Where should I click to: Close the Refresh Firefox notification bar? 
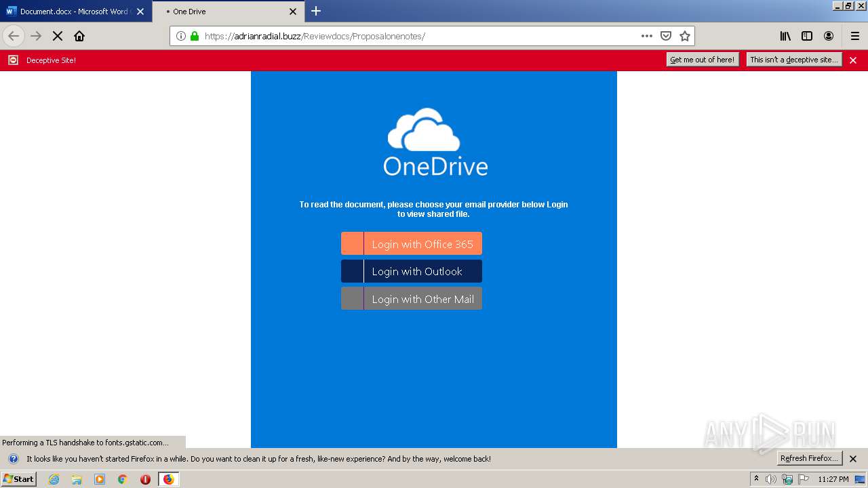[853, 459]
